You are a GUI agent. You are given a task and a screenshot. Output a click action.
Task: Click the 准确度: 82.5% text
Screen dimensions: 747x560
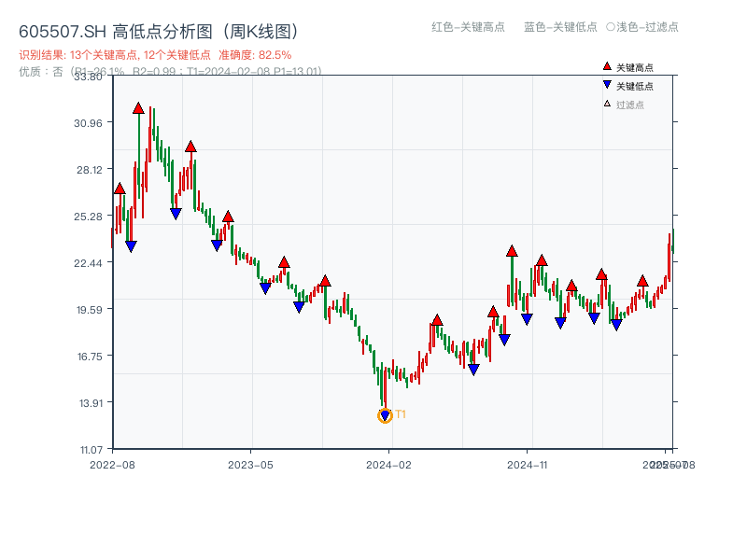255,55
